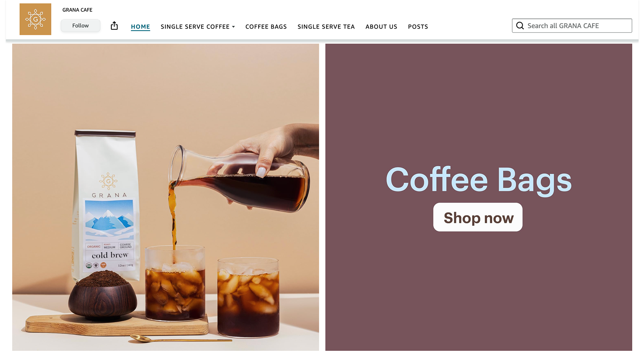Expand the Single Serve Coffee dropdown arrow
The width and height of the screenshot is (644, 355).
click(233, 27)
